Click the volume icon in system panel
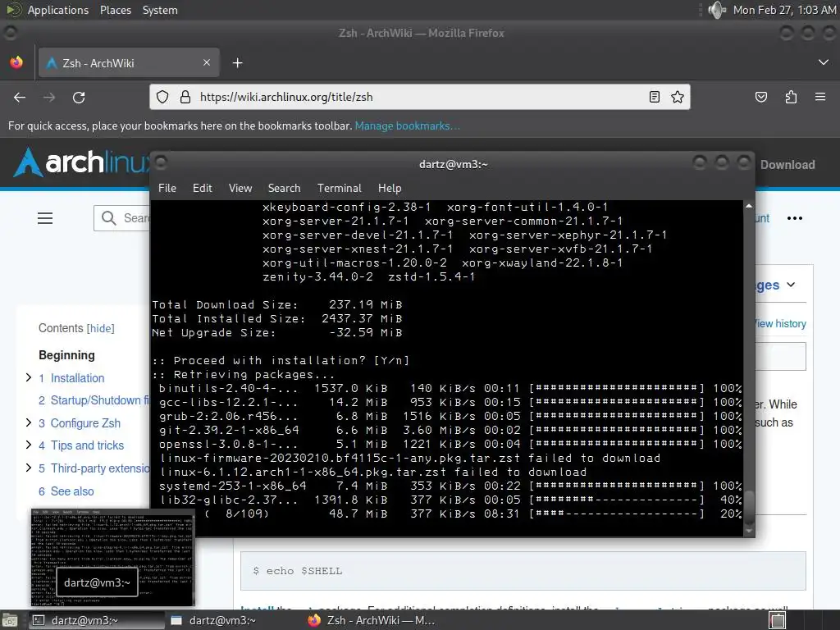The width and height of the screenshot is (840, 630). (x=716, y=10)
